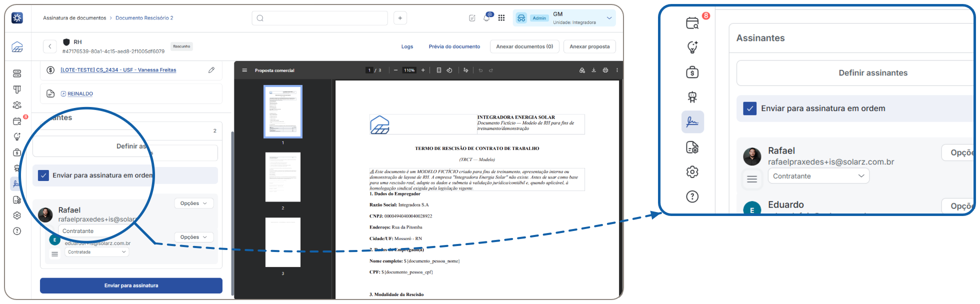Expand Opções dropdown for Rafael
980x304 pixels.
[194, 203]
